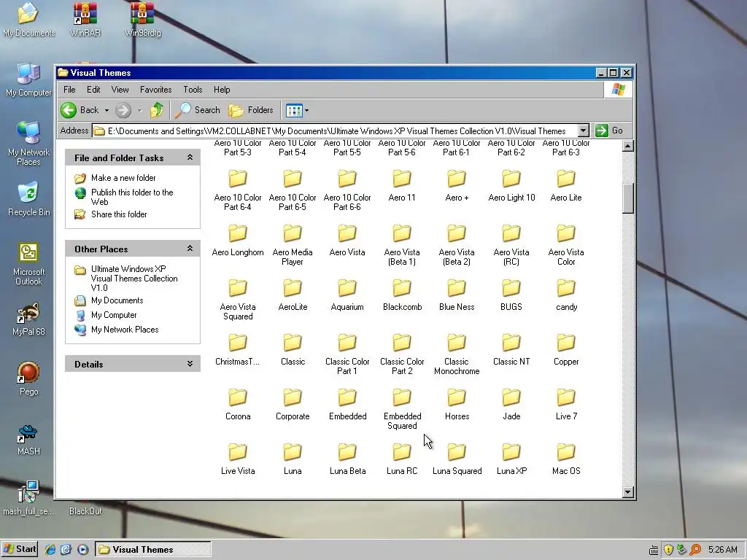Image resolution: width=747 pixels, height=560 pixels.
Task: Select the Copper folder
Action: [x=566, y=350]
